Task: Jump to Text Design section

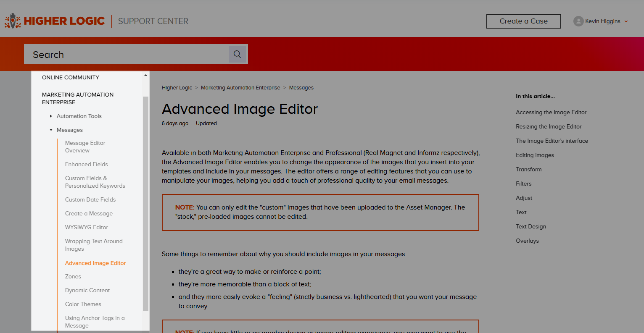Action: pyautogui.click(x=531, y=226)
